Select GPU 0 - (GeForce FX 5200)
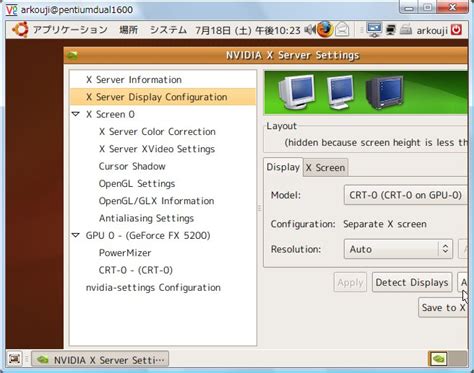This screenshot has height=373, width=474. click(163, 236)
